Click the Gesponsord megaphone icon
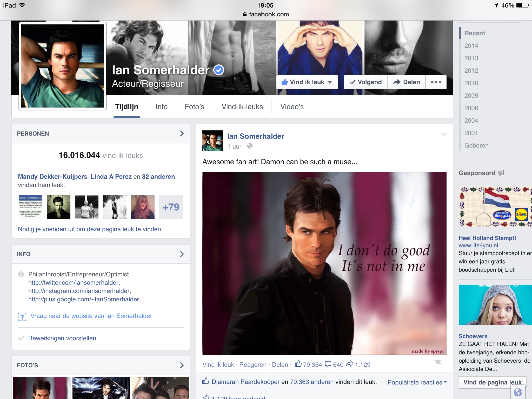 tap(501, 173)
